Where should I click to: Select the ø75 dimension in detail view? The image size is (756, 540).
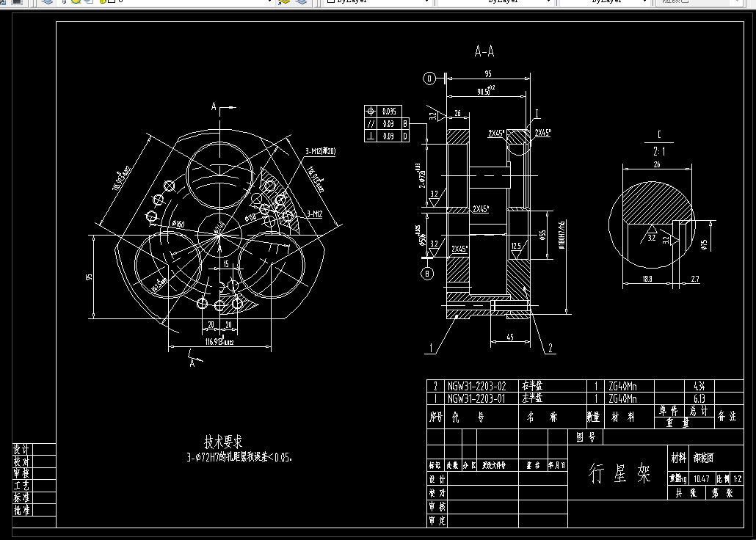pyautogui.click(x=705, y=244)
